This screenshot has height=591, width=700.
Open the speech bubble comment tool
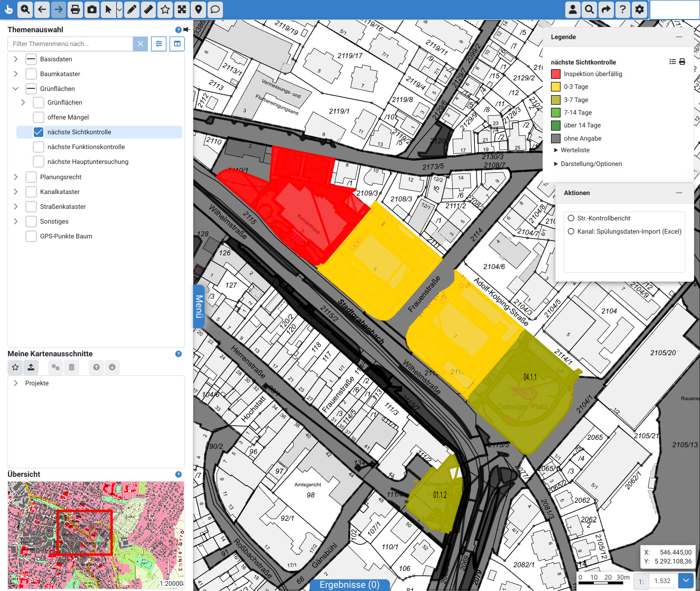(x=215, y=10)
